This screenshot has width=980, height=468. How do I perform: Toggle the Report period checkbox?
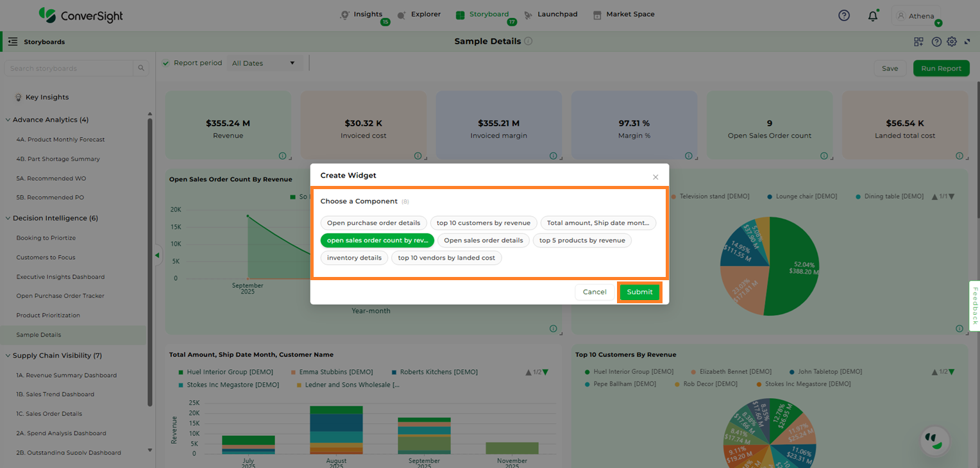tap(166, 63)
